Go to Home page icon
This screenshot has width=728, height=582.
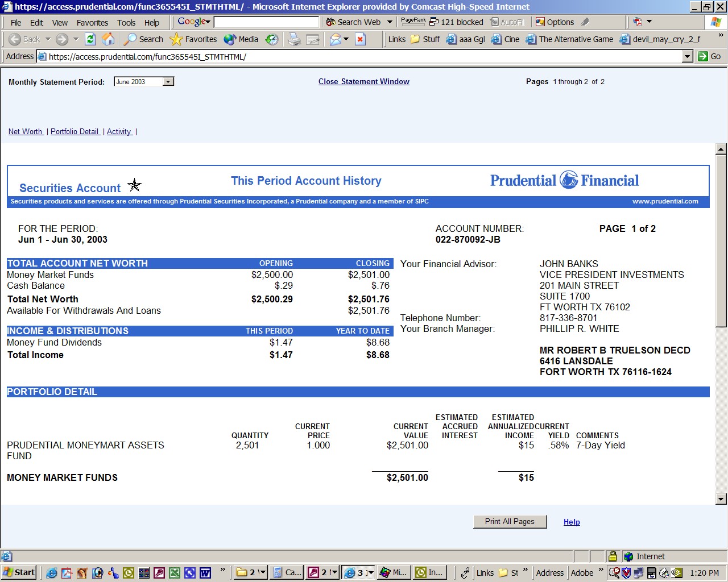pyautogui.click(x=108, y=39)
